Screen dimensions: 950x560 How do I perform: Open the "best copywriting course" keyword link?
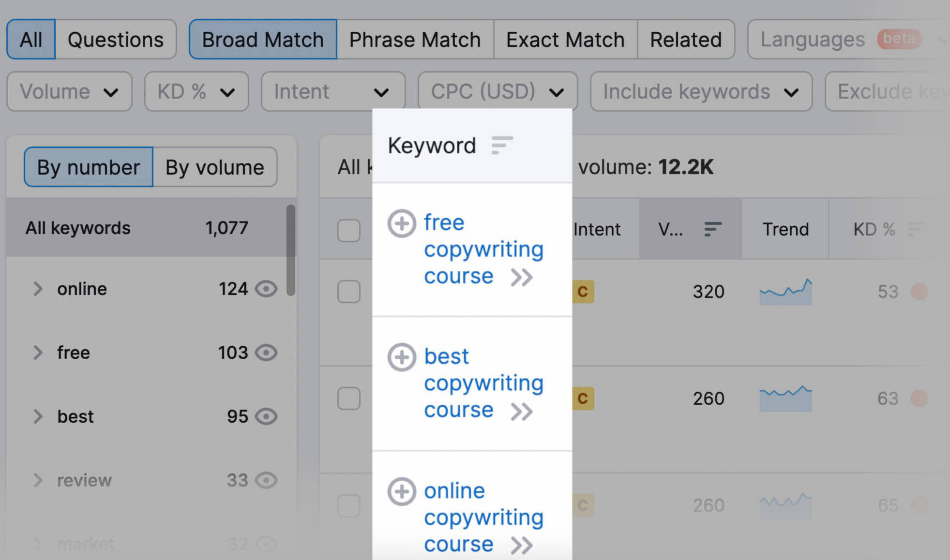click(483, 383)
